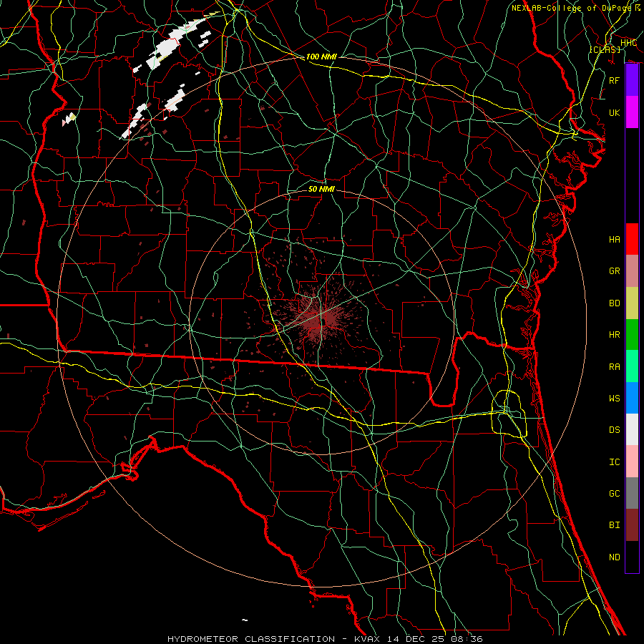644x644 pixels.
Task: Click the 50 NMI range ring label
Action: [321, 189]
